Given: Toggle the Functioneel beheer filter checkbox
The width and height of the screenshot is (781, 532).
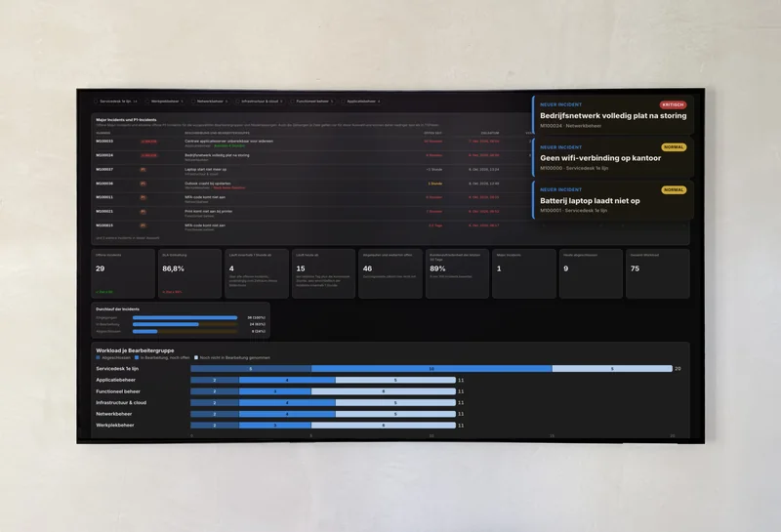Looking at the screenshot, I should [292, 102].
